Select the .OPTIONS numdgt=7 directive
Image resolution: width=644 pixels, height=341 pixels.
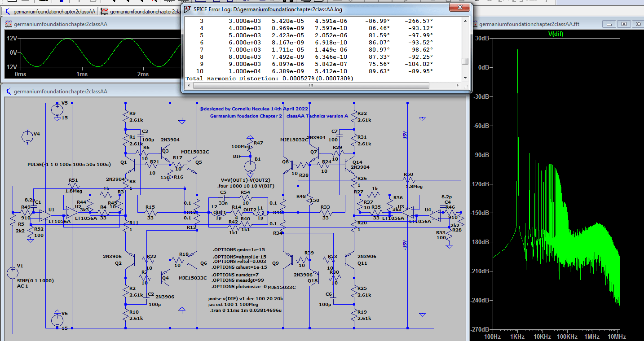pyautogui.click(x=235, y=274)
